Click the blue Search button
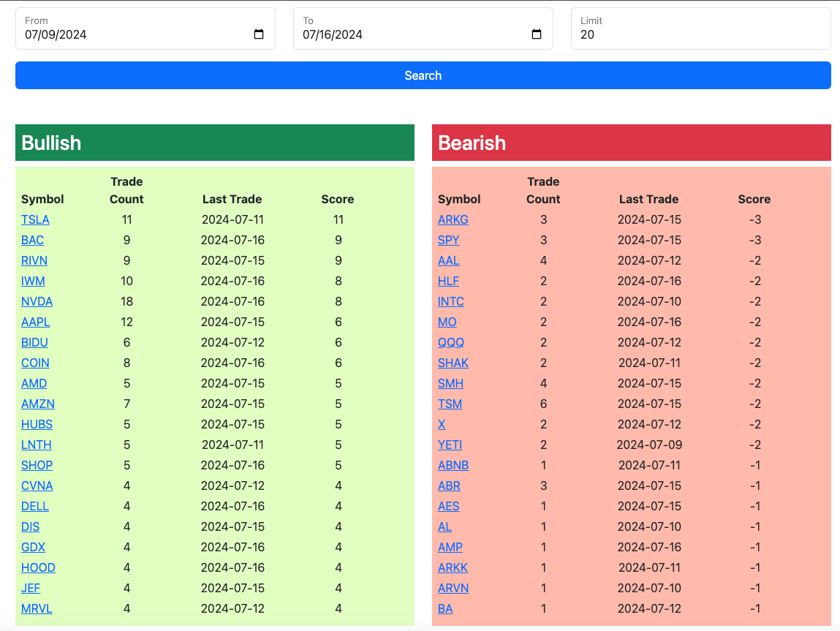The width and height of the screenshot is (840, 631). pos(423,75)
